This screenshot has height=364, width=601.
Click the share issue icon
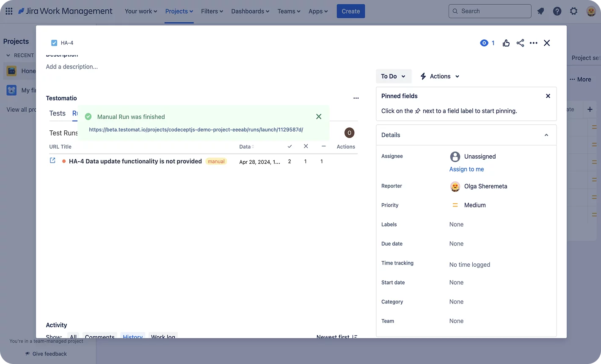click(520, 43)
